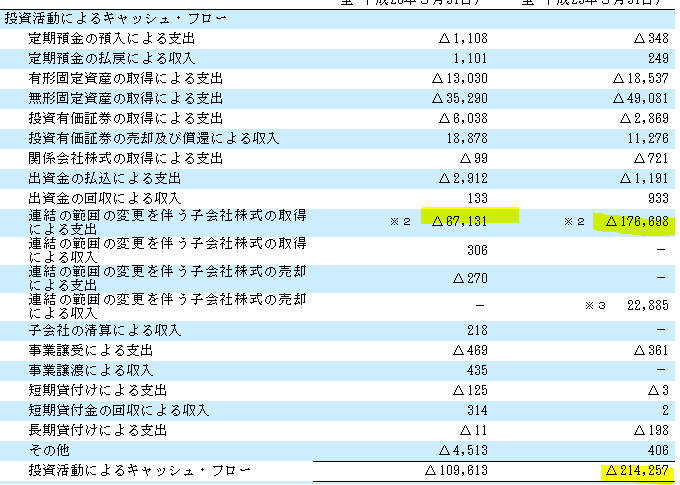Viewport: 680px width, 485px height.
Task: Click the value 1,101
Action: (471, 59)
